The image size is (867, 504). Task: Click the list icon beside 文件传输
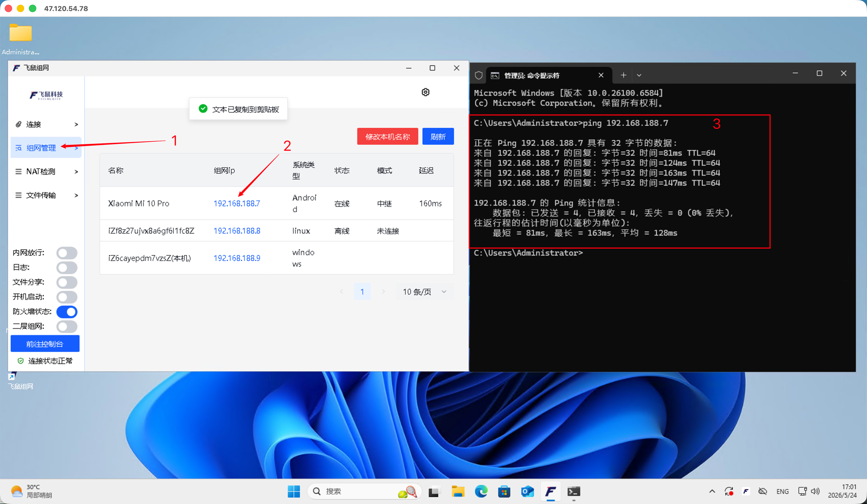tap(19, 195)
